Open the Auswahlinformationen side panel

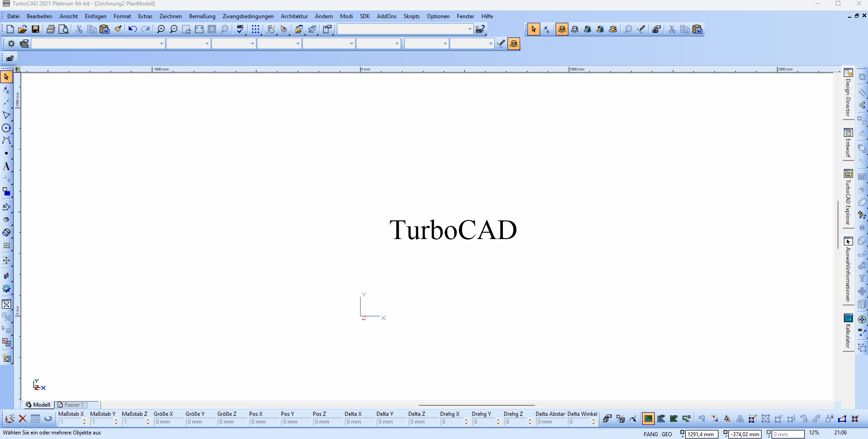click(848, 269)
